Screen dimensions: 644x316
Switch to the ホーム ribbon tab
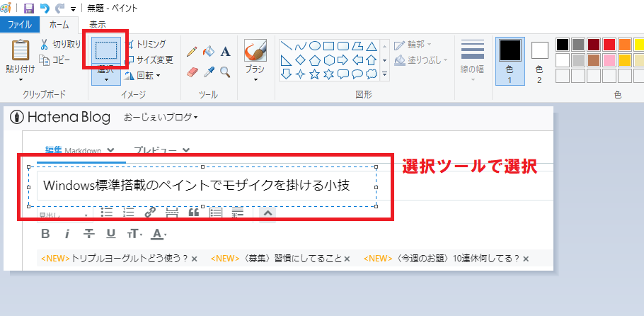[59, 25]
